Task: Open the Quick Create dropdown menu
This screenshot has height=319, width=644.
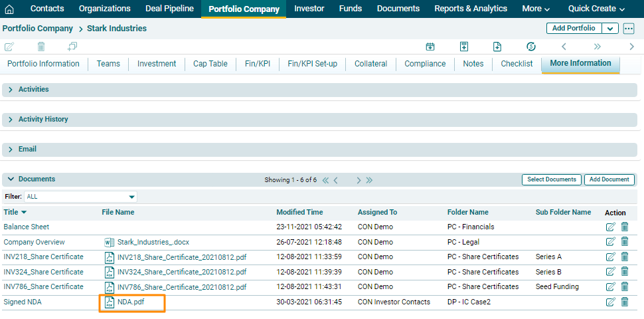Action: (x=596, y=9)
